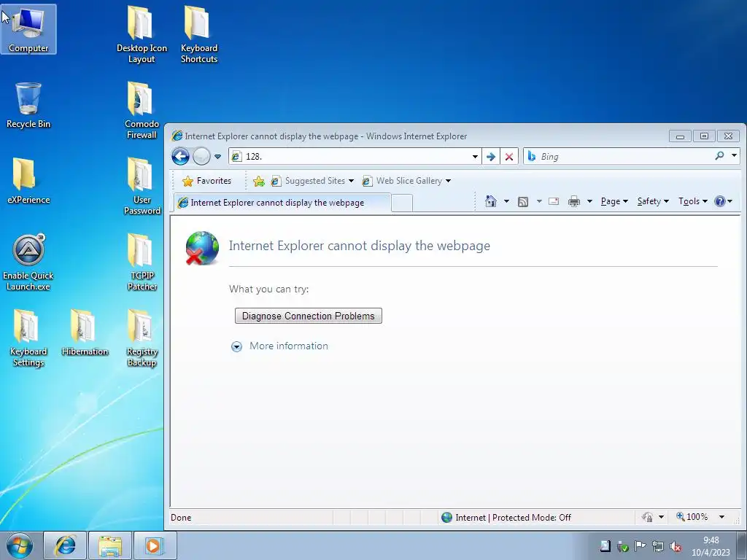Open the Safety menu
Screen dimensions: 747x560
653,201
